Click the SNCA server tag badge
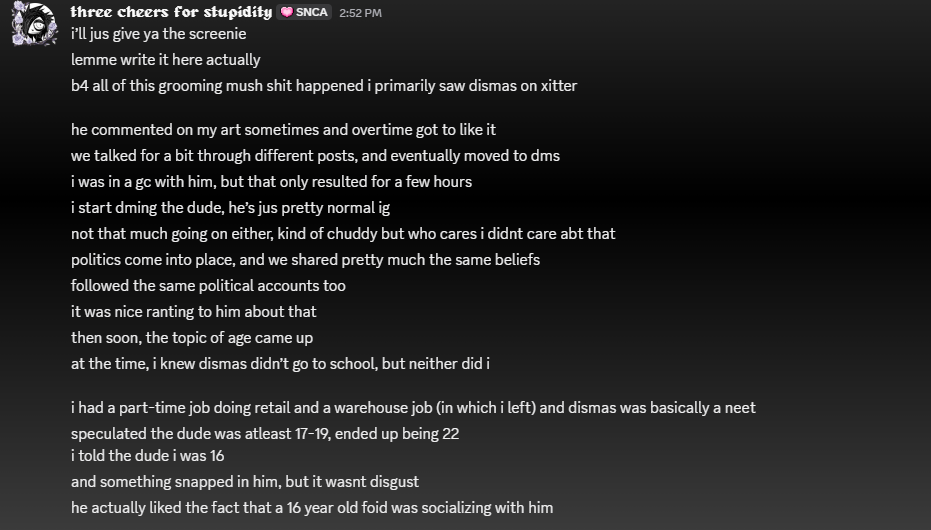This screenshot has height=530, width=931. [305, 12]
